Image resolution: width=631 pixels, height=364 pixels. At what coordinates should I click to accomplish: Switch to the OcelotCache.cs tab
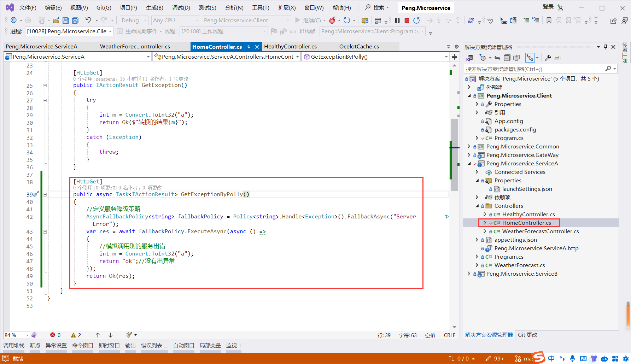coord(359,47)
